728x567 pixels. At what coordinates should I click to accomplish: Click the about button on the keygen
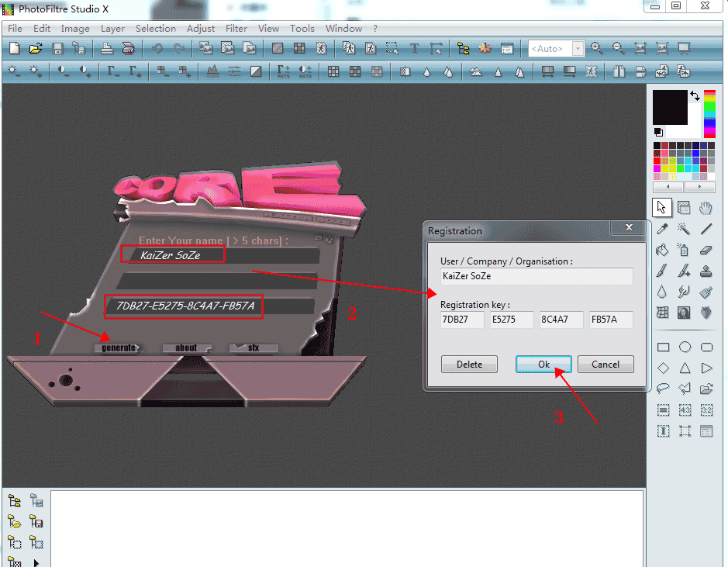(x=186, y=347)
